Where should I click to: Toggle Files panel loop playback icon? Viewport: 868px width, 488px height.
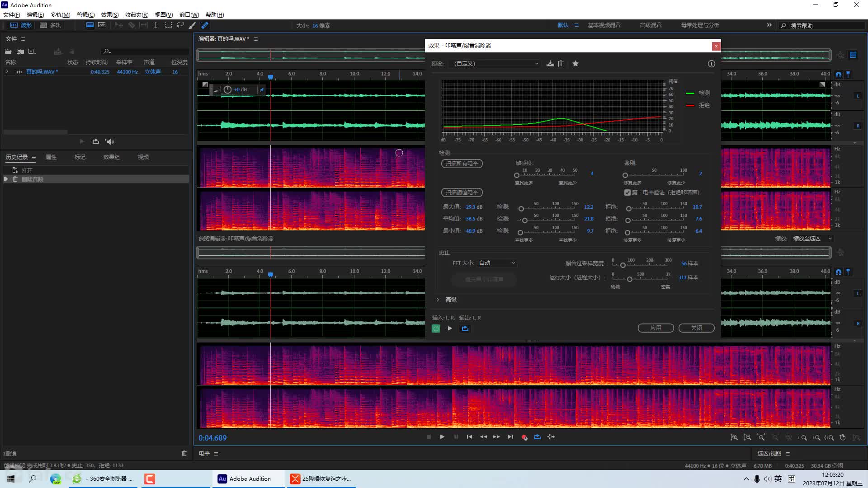coord(95,141)
